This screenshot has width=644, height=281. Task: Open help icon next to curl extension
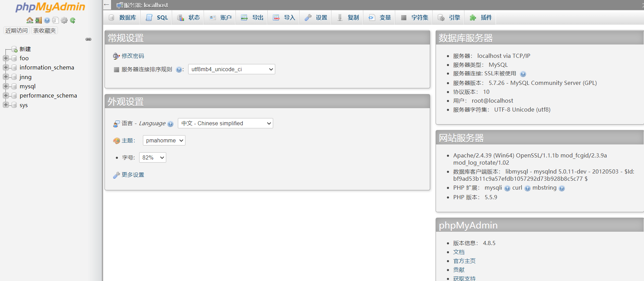527,188
